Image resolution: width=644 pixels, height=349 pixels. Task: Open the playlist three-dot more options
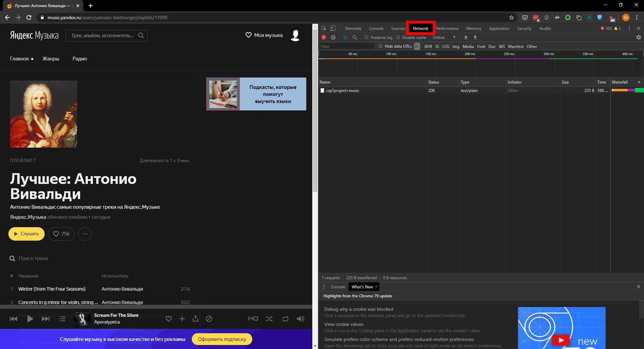tap(85, 234)
